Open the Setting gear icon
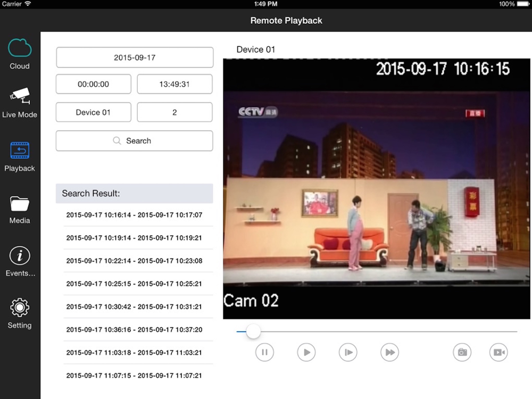532x399 pixels. [20, 307]
